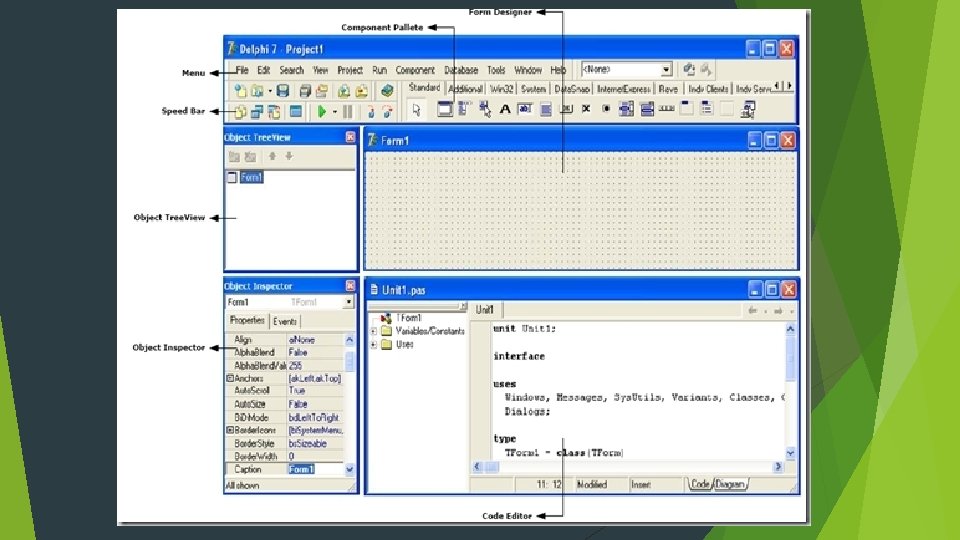Viewport: 960px width, 540px height.
Task: Click the Save All toolbar icon
Action: tap(304, 91)
